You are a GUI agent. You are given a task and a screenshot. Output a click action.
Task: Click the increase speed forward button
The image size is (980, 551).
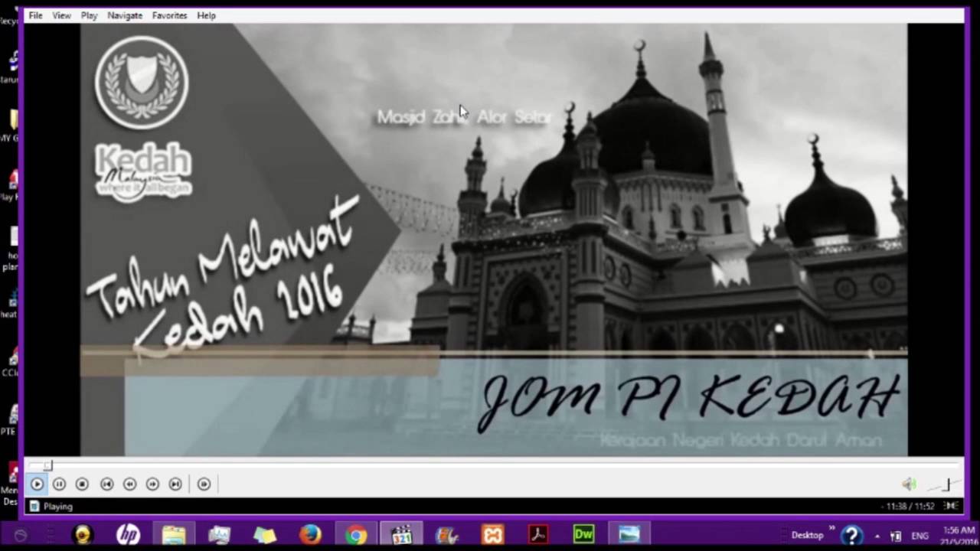[152, 484]
